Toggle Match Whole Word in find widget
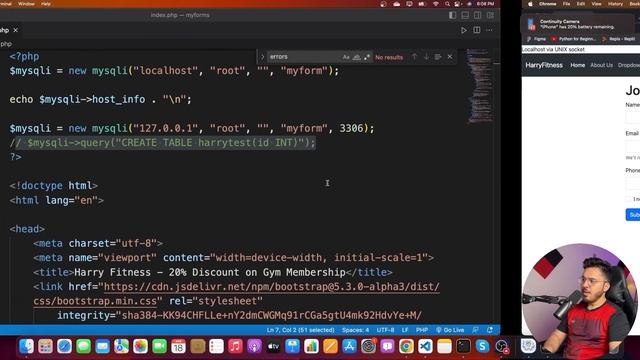The height and width of the screenshot is (360, 640). tap(356, 57)
